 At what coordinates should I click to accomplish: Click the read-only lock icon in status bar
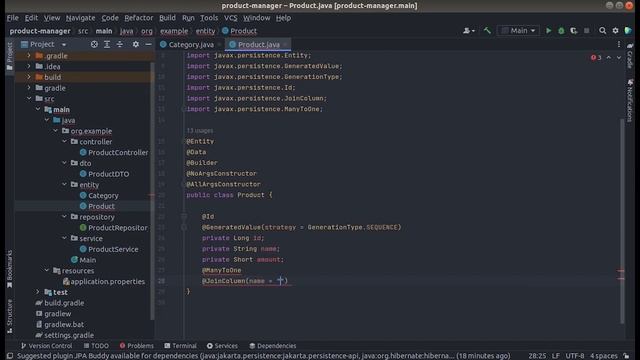click(x=626, y=356)
